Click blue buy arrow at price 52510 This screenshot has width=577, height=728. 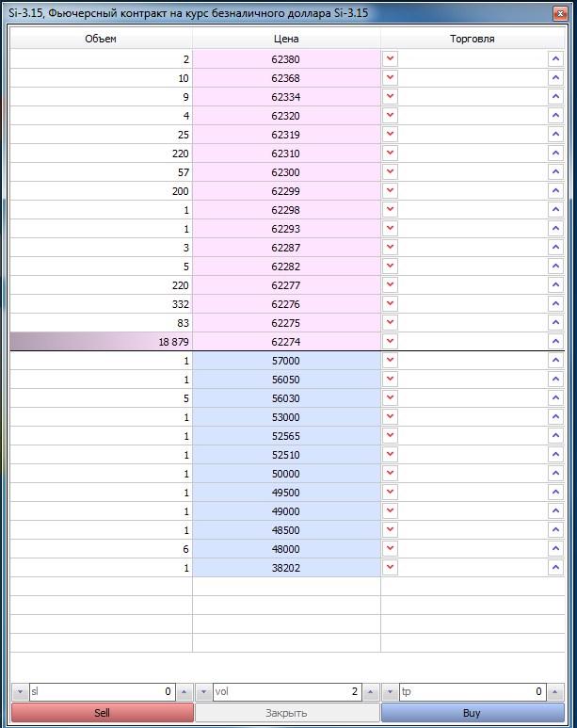[555, 455]
